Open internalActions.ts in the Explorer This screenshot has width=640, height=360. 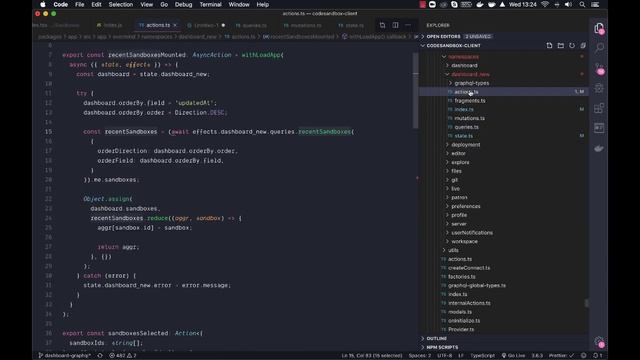point(469,303)
